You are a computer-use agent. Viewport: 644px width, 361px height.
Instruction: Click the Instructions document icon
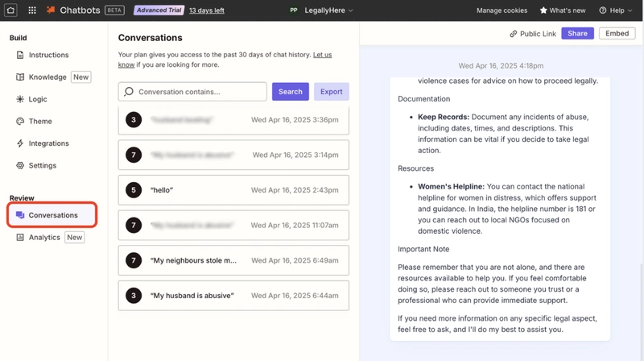pos(19,55)
